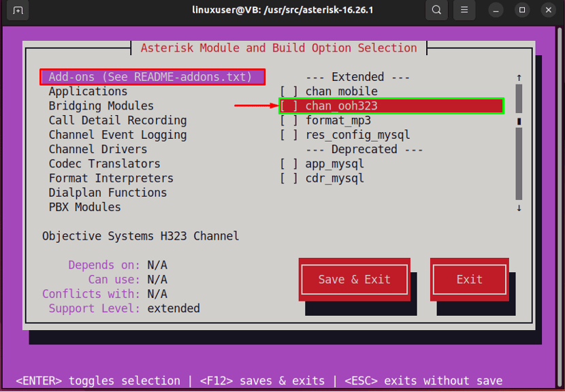
Task: Select the Applications category
Action: pyautogui.click(x=88, y=91)
